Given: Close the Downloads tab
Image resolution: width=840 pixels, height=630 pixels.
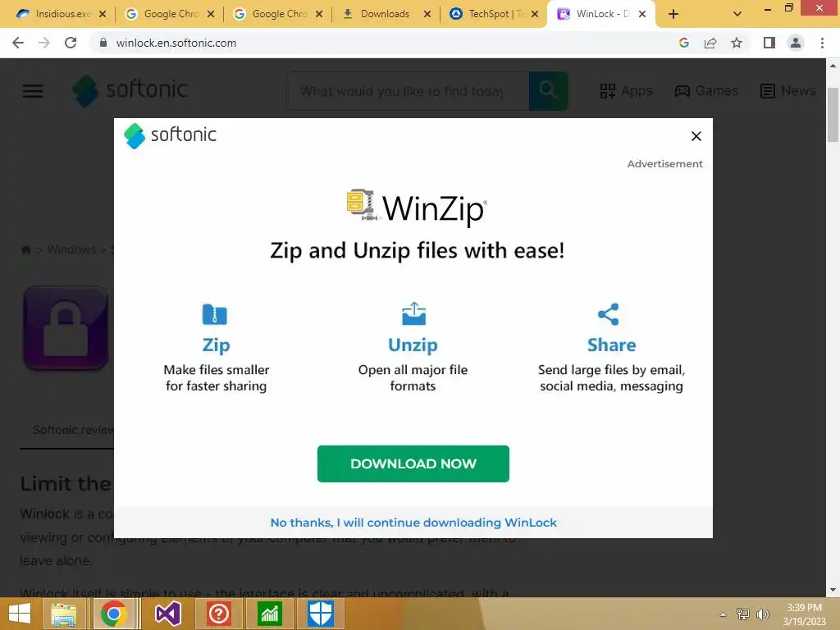Looking at the screenshot, I should click(427, 14).
